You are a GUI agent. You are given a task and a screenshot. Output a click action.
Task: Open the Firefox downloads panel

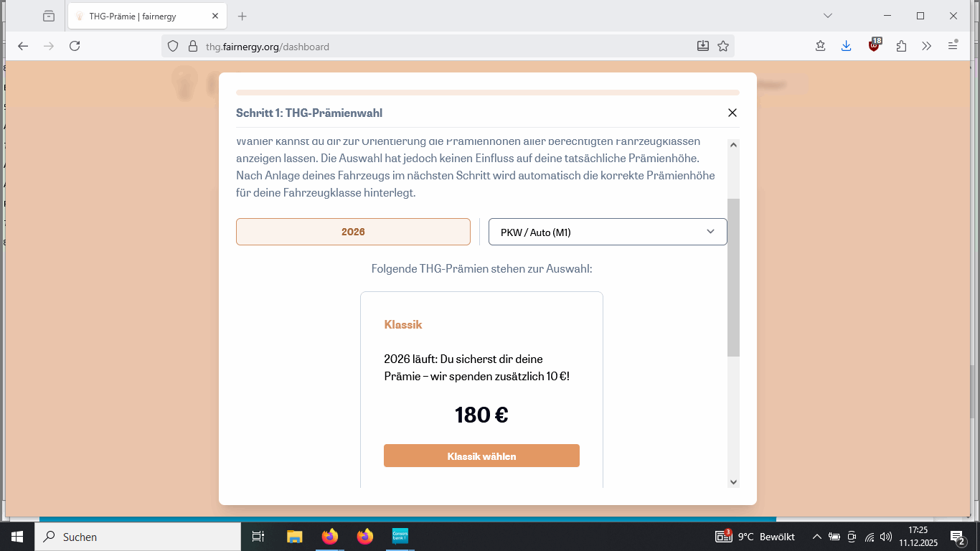(x=847, y=46)
